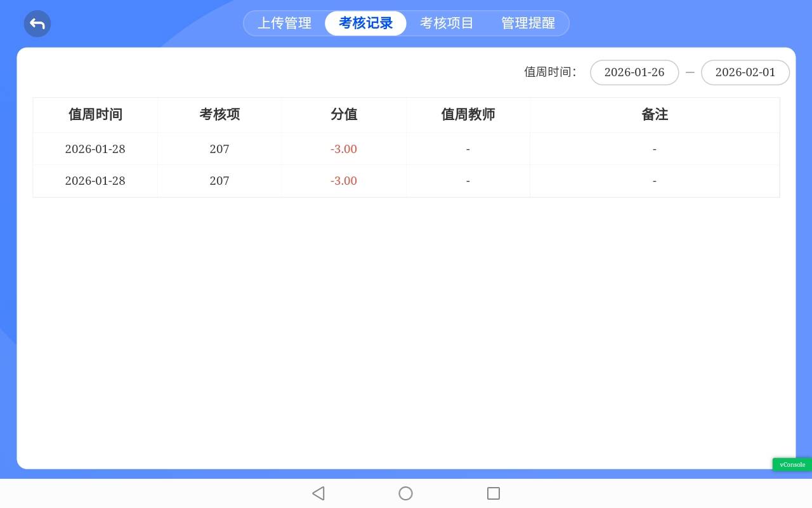The height and width of the screenshot is (508, 812).
Task: Switch to the 考核项目 tab
Action: click(447, 23)
